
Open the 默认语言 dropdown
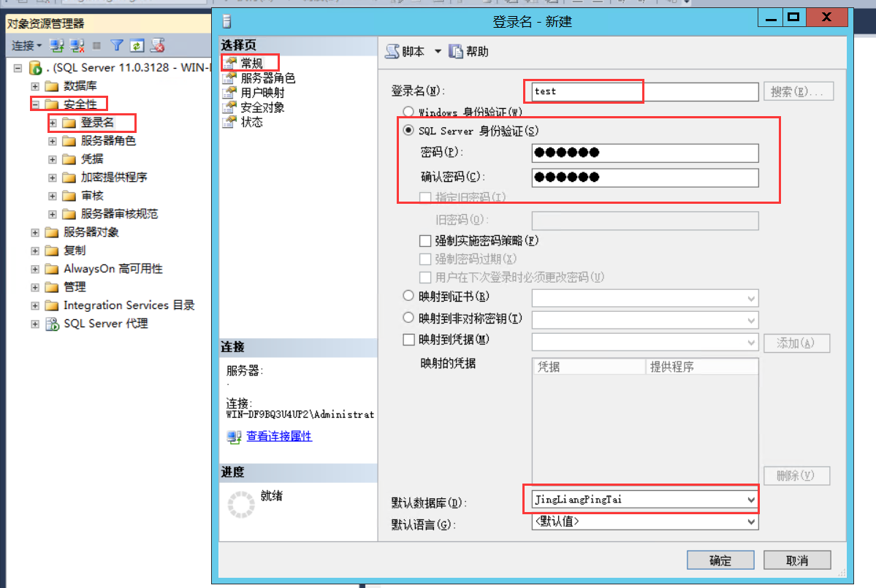[x=751, y=522]
